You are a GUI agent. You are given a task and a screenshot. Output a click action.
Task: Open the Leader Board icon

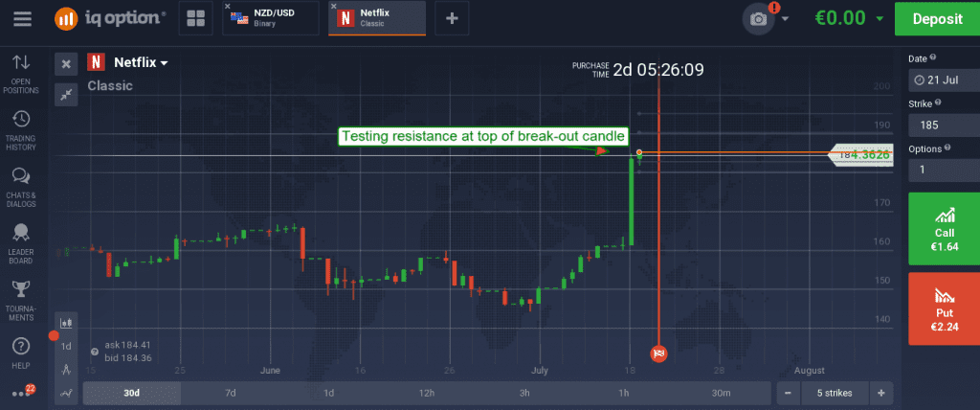click(x=21, y=244)
